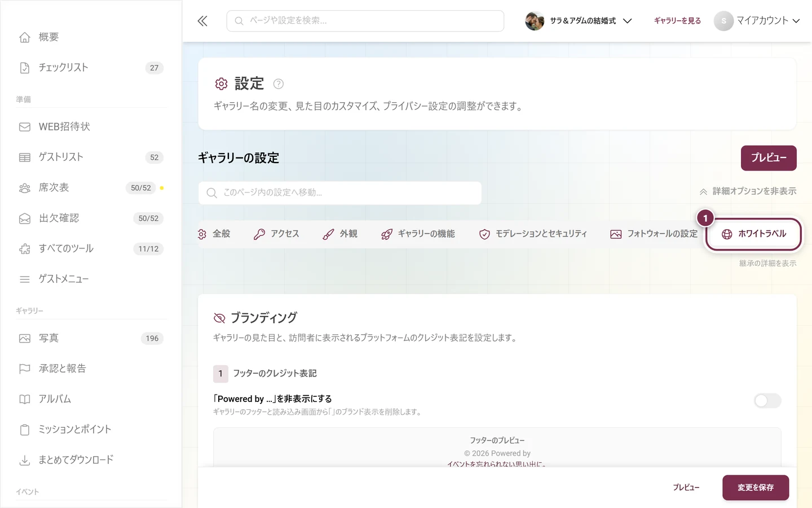Click the WEB招待状 envelope icon
The width and height of the screenshot is (812, 508).
click(25, 127)
